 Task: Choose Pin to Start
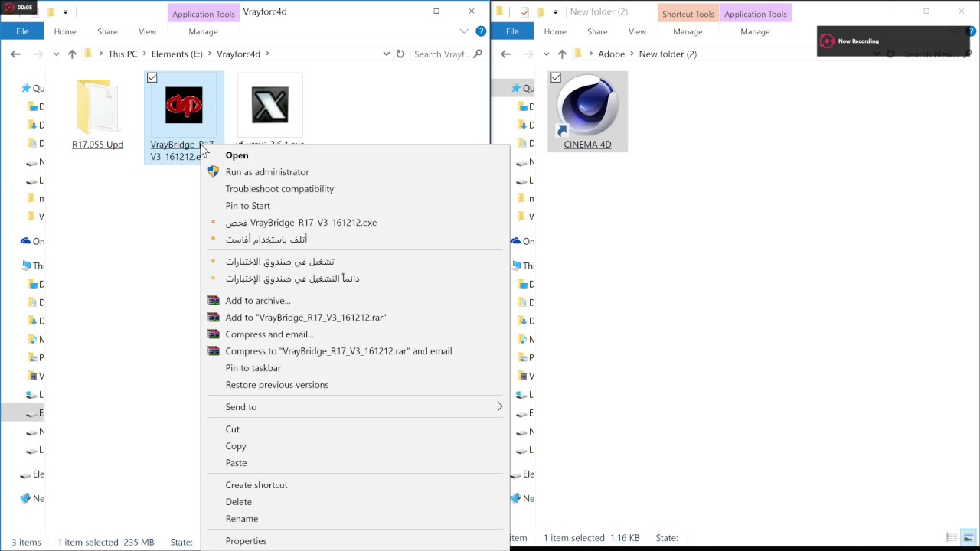247,206
